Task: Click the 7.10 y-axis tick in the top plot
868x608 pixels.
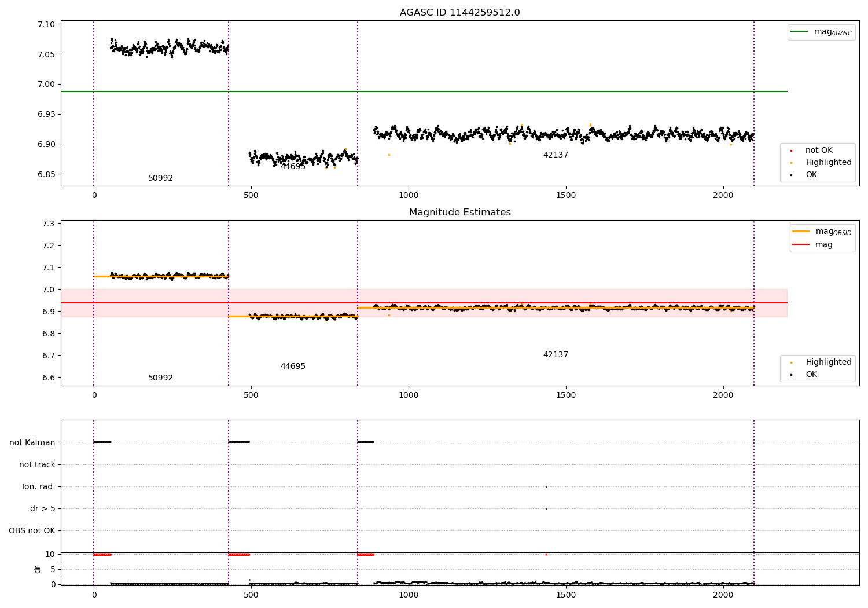Action: [x=46, y=24]
